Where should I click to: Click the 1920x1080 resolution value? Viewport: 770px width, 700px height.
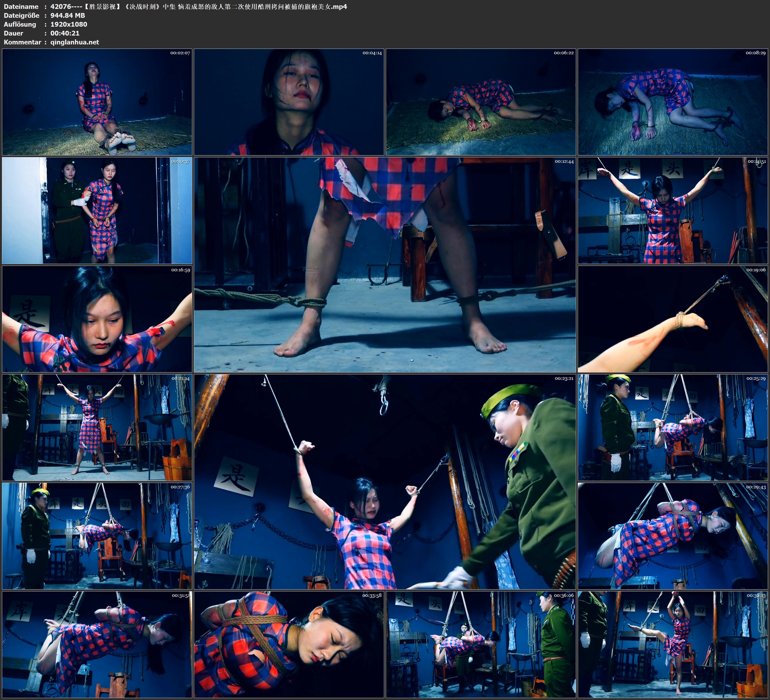pyautogui.click(x=69, y=24)
